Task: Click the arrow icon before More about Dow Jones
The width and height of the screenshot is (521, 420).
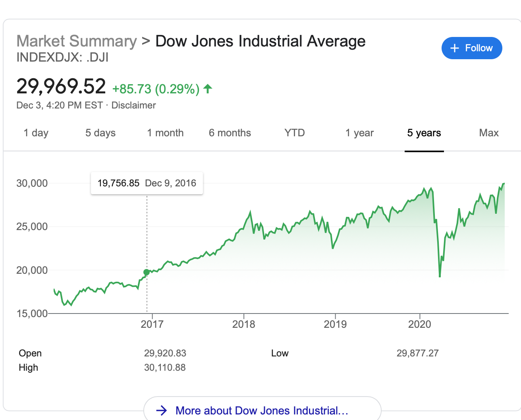Action: 162,410
